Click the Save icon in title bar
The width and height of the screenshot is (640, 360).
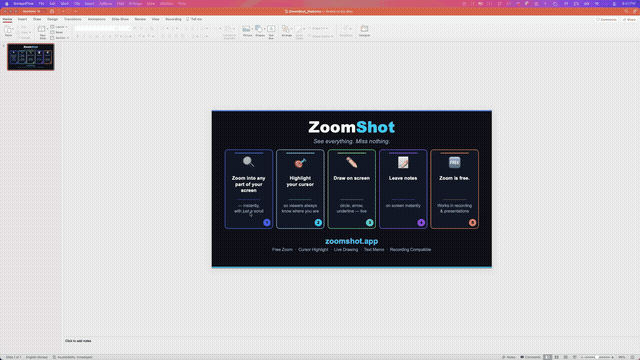52,11
